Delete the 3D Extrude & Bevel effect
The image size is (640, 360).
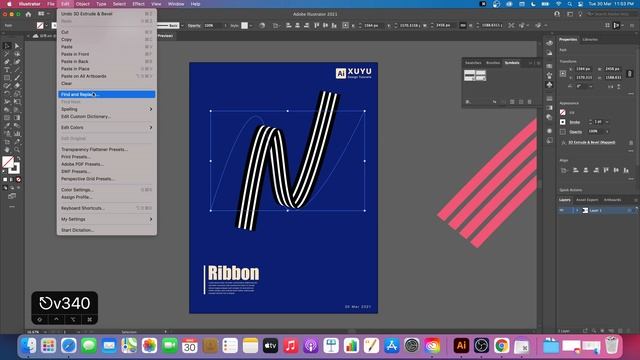[x=631, y=142]
